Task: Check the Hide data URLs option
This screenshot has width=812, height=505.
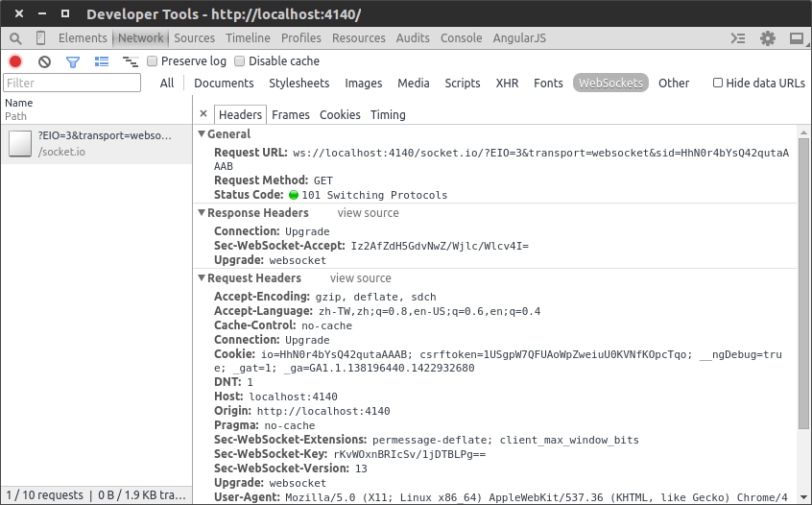Action: pyautogui.click(x=718, y=83)
